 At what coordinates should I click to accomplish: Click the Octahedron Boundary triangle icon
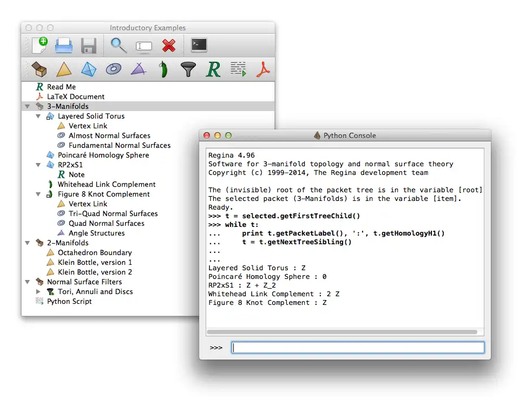[x=50, y=253]
